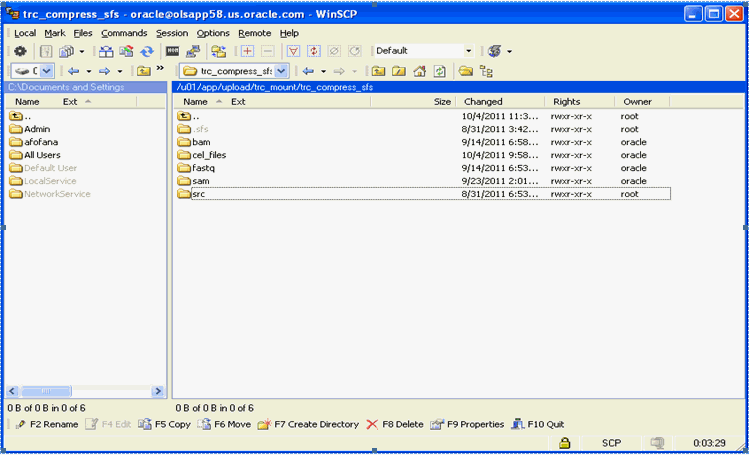Click the Open Directory/Bookmark folder icon

[466, 71]
